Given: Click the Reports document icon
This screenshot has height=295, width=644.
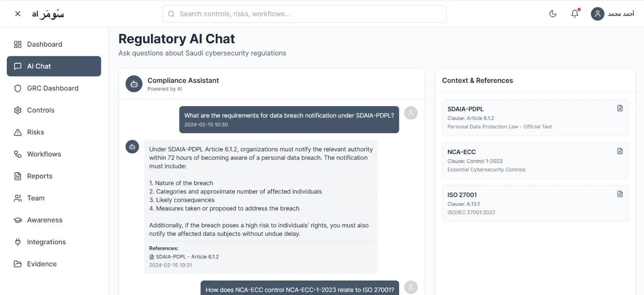Looking at the screenshot, I should coord(17,176).
